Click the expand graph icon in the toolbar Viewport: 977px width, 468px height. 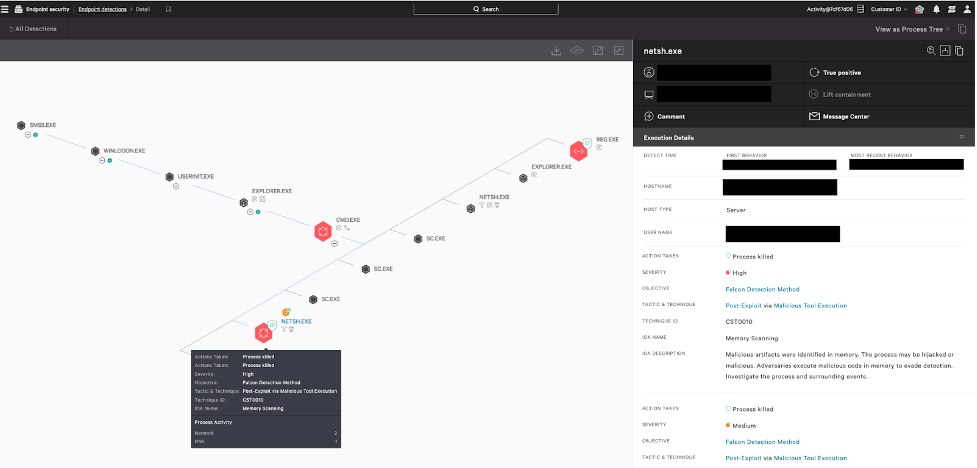pyautogui.click(x=598, y=50)
